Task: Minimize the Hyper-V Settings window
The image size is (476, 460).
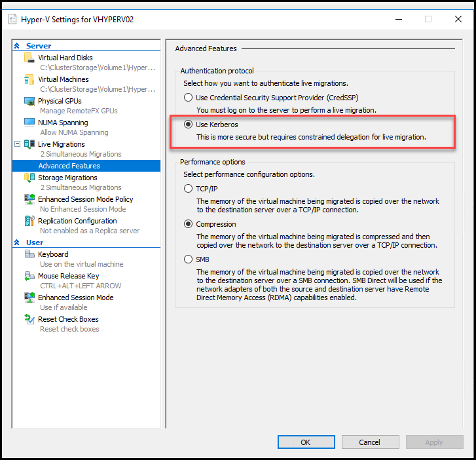Action: coord(399,19)
